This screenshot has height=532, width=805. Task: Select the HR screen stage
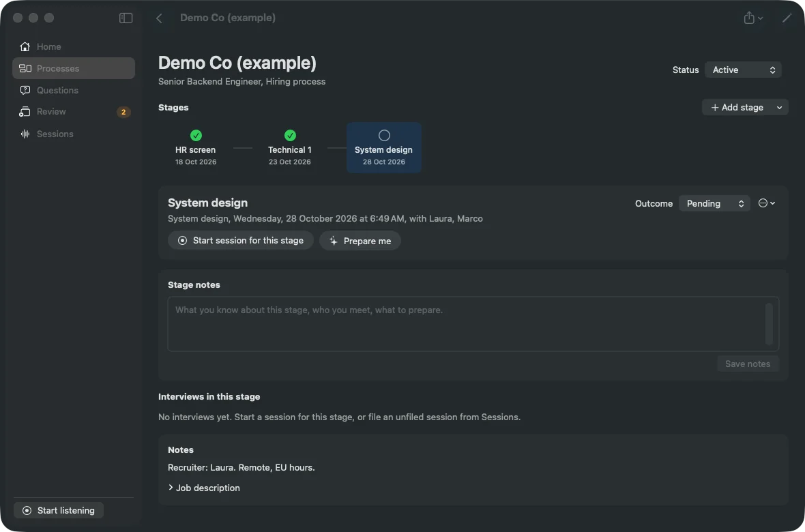tap(196, 148)
